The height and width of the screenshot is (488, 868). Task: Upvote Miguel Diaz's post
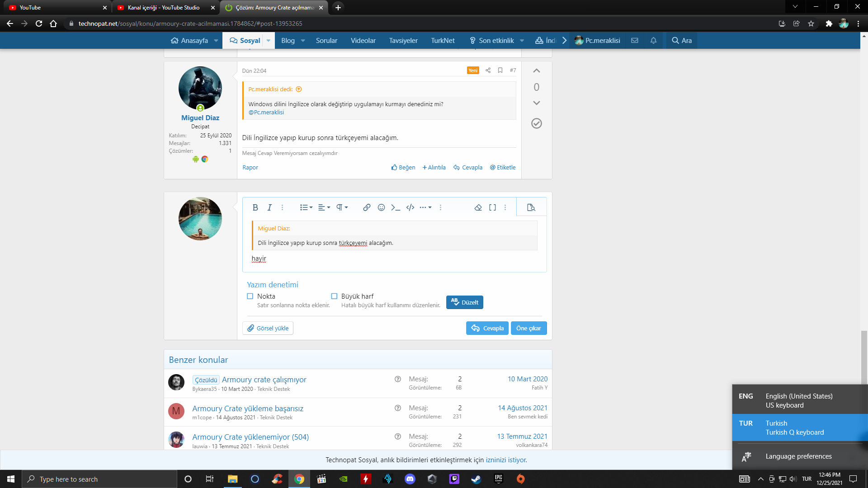[x=536, y=71]
